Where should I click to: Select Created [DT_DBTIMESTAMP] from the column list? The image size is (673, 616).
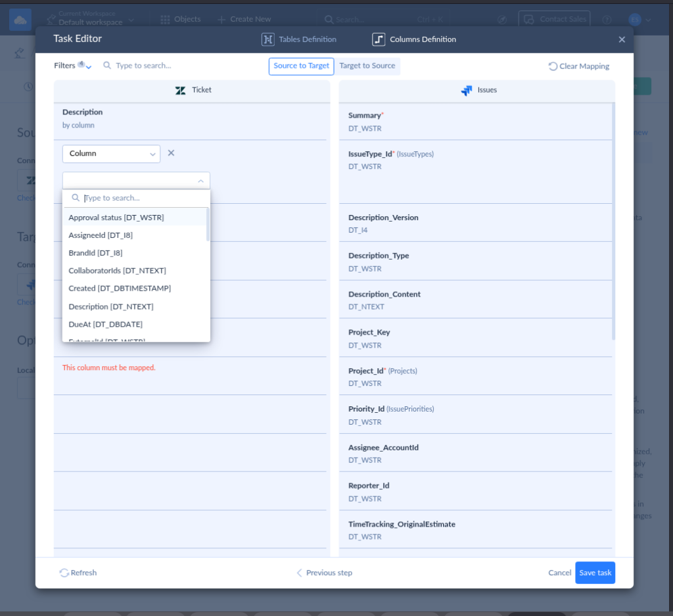[119, 288]
